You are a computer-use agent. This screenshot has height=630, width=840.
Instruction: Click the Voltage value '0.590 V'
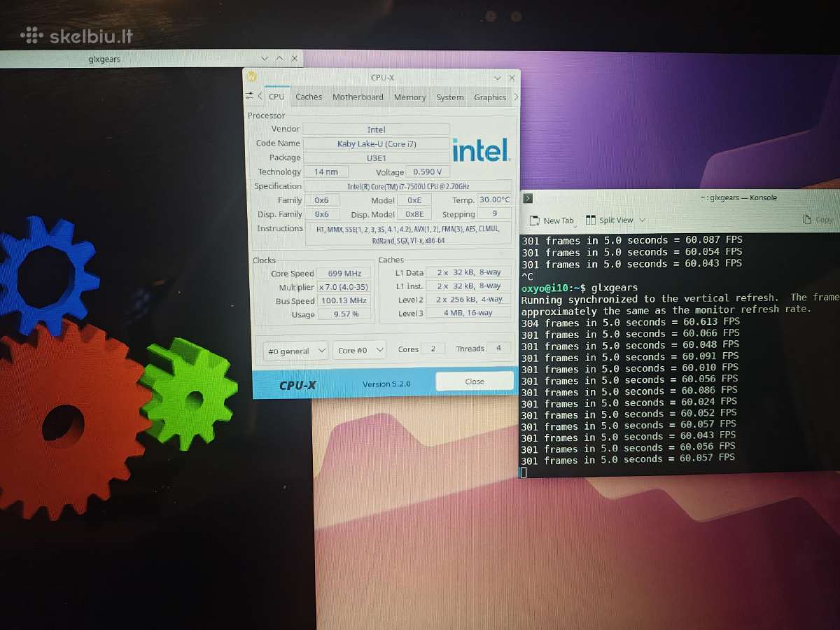tap(428, 171)
